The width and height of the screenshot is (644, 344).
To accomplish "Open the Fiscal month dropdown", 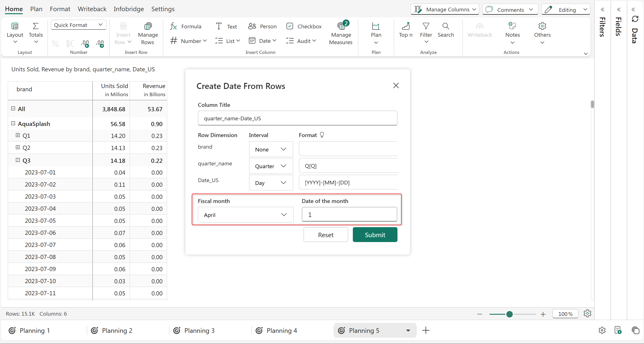I will pyautogui.click(x=246, y=215).
